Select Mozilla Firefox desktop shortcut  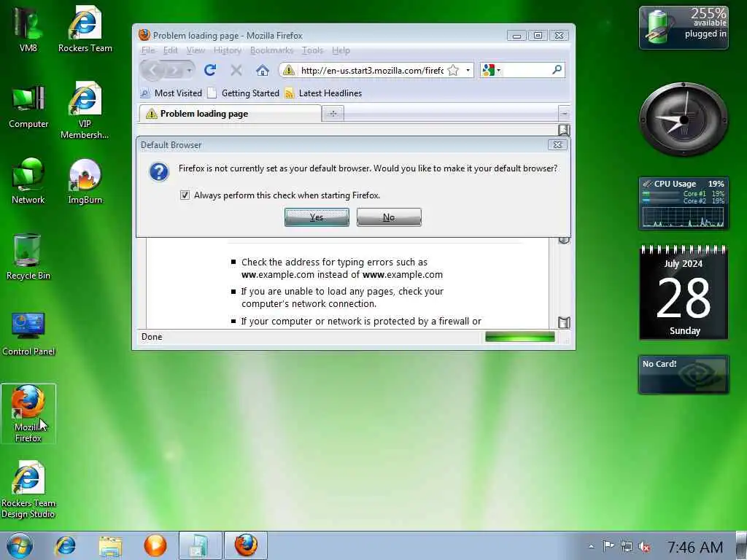(28, 413)
